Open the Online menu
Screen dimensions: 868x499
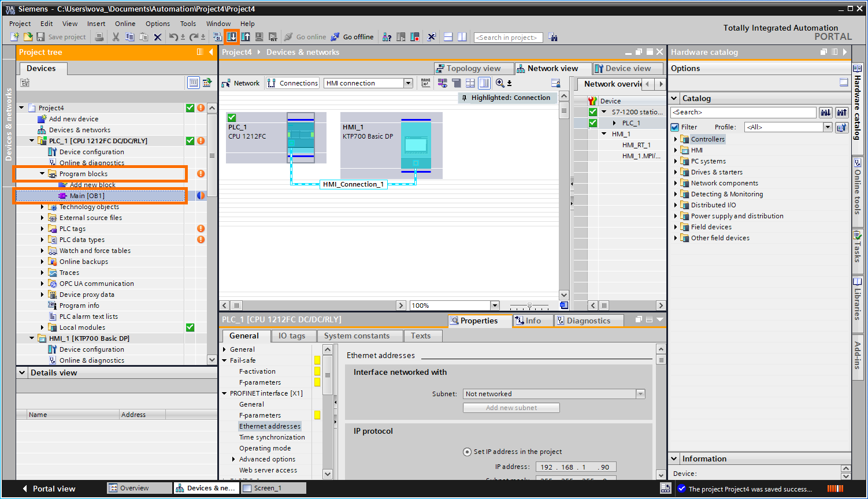125,24
